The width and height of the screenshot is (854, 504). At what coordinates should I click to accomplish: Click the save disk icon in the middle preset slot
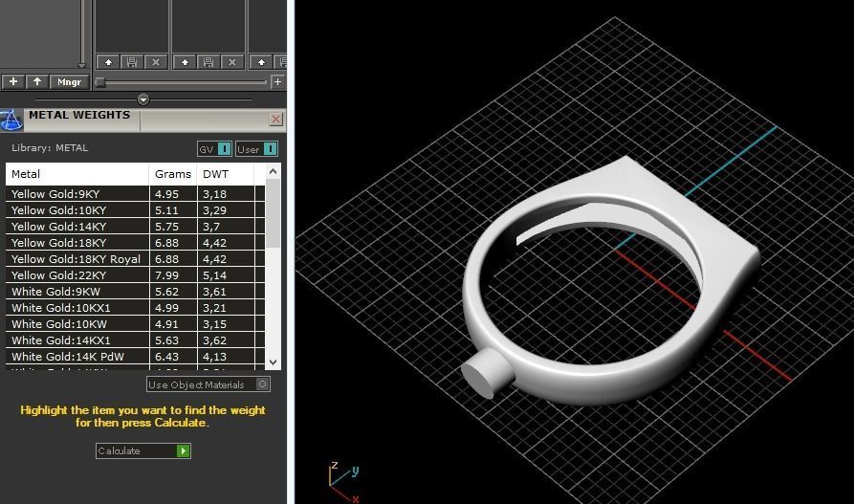click(x=208, y=62)
